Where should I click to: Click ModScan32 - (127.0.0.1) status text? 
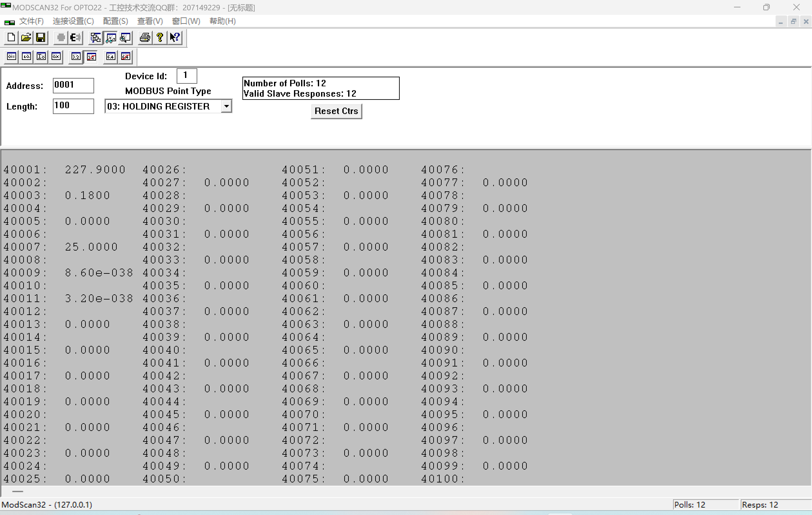pos(47,505)
